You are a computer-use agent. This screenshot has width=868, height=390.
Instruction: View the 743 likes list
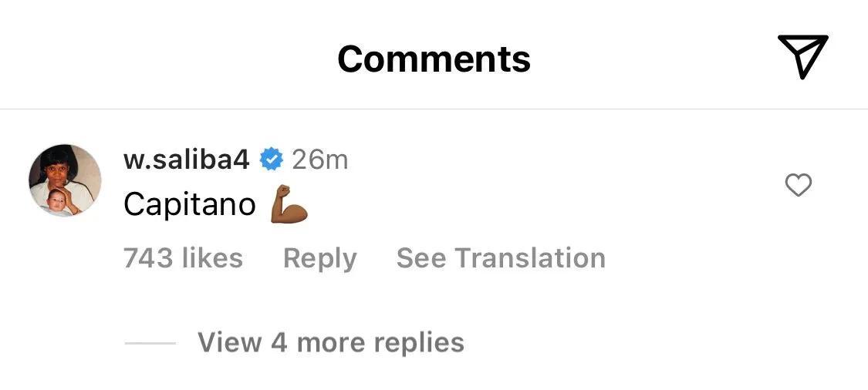183,258
